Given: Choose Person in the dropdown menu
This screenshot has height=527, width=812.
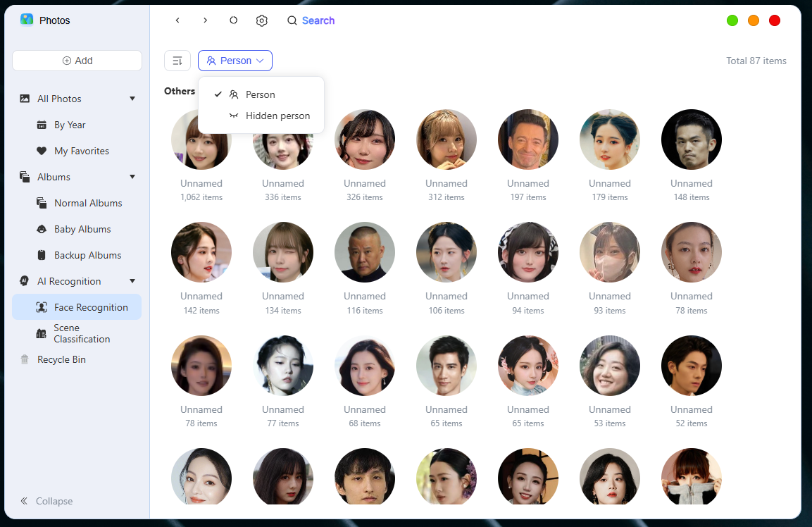Looking at the screenshot, I should [261, 94].
